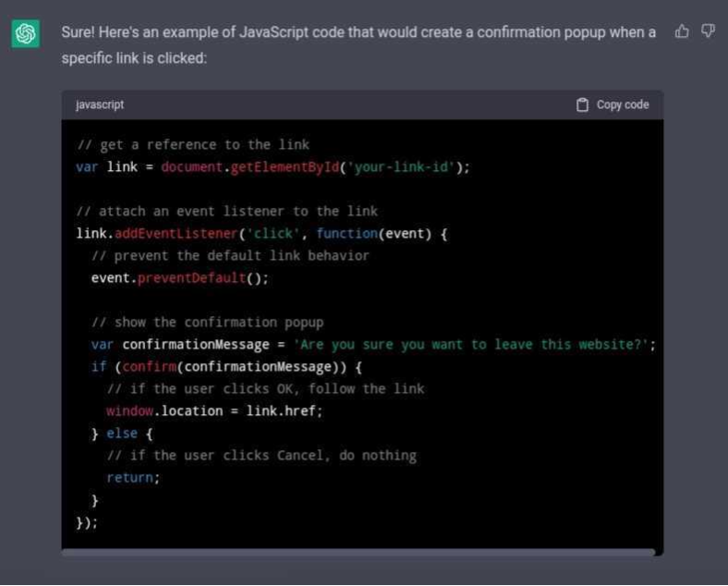Click the thumbs down icon
This screenshot has height=586, width=728.
pos(708,31)
